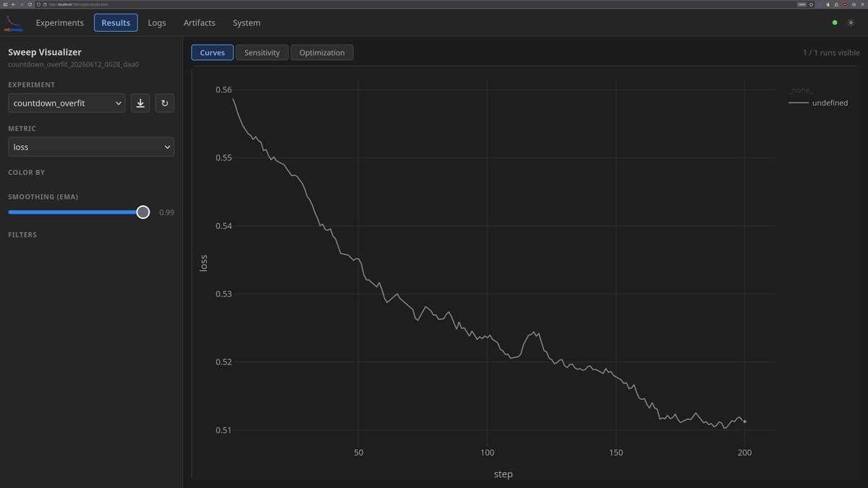
Task: Switch to the Logs tab
Action: [157, 22]
